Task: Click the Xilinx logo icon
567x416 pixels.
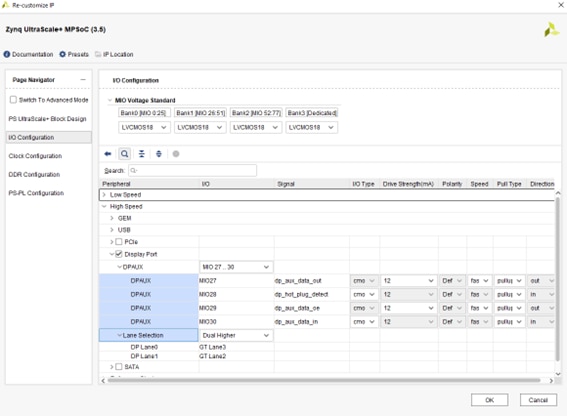Action: (552, 30)
